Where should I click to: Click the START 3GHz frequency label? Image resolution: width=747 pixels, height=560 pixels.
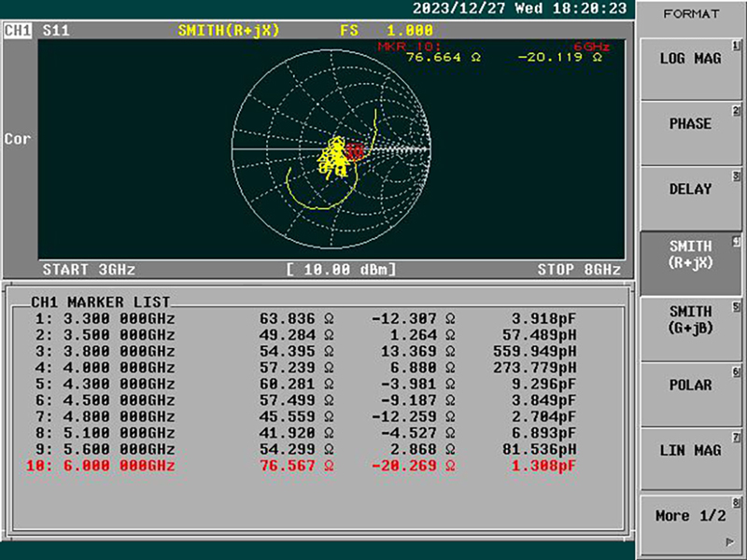click(89, 270)
